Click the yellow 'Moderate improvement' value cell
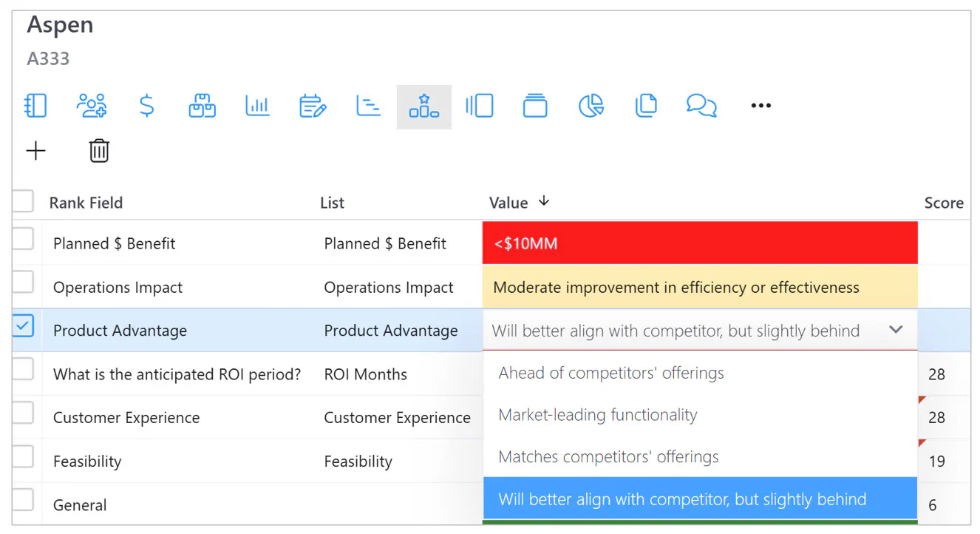 [700, 287]
